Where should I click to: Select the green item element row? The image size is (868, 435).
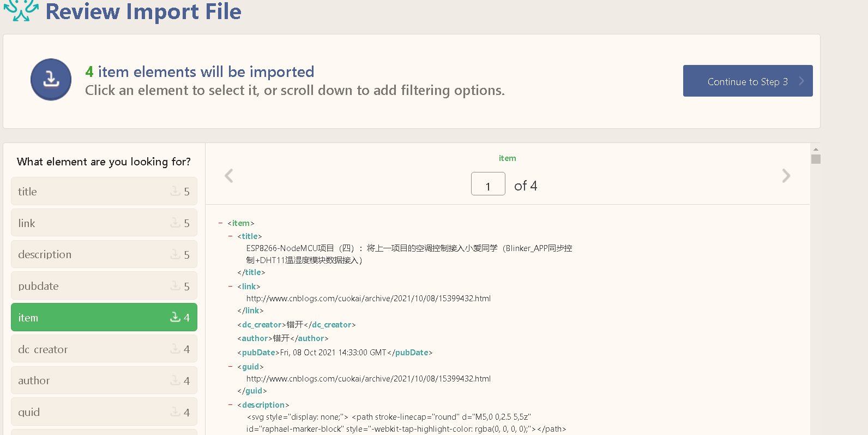click(x=104, y=317)
